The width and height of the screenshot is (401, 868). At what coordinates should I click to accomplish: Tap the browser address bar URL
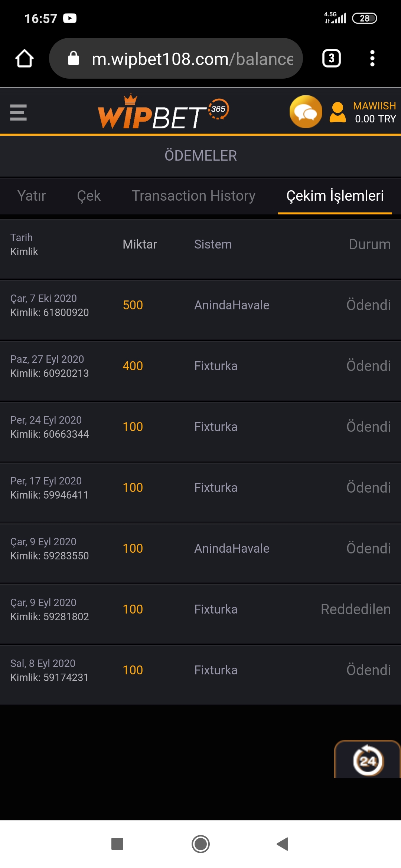point(192,59)
